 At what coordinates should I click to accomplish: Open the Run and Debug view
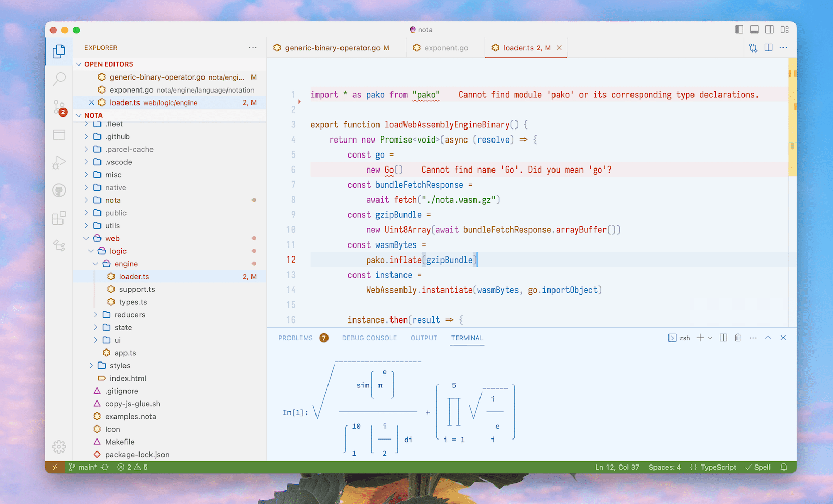(x=59, y=162)
